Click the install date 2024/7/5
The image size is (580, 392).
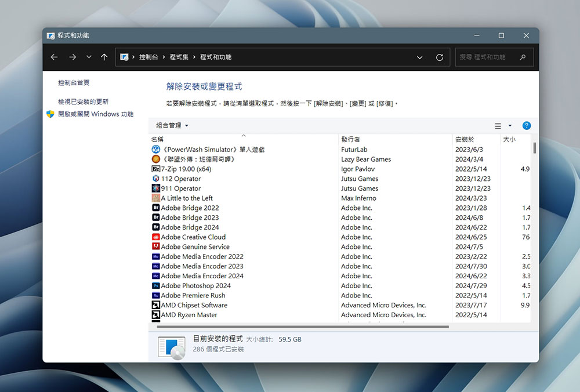coord(469,246)
